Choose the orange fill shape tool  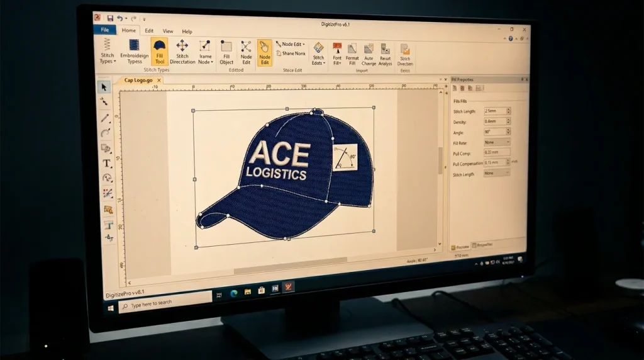point(108,210)
